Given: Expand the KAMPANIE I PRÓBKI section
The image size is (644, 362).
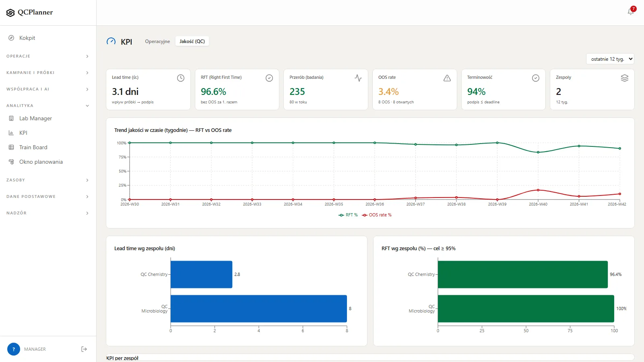Looking at the screenshot, I should click(x=48, y=73).
